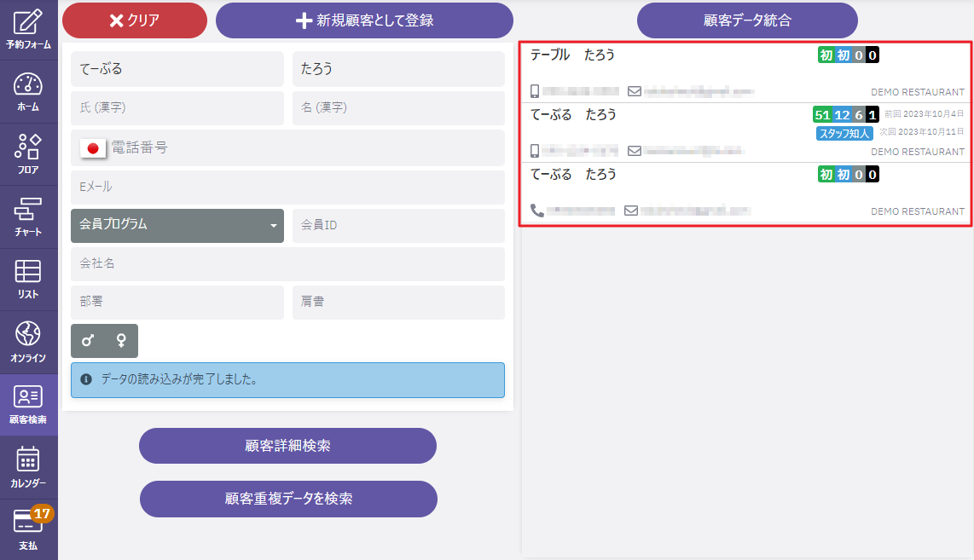Open the チャート view icon
The height and width of the screenshot is (560, 974).
pyautogui.click(x=28, y=217)
